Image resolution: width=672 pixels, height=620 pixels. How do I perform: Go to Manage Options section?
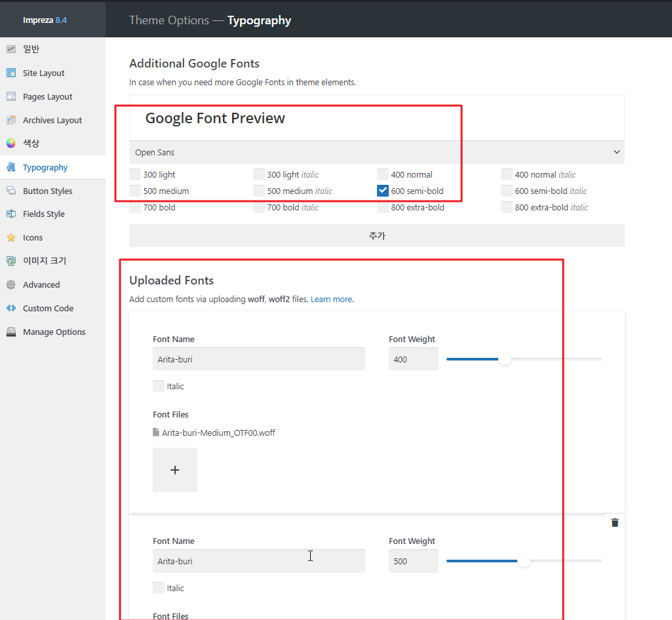(54, 332)
